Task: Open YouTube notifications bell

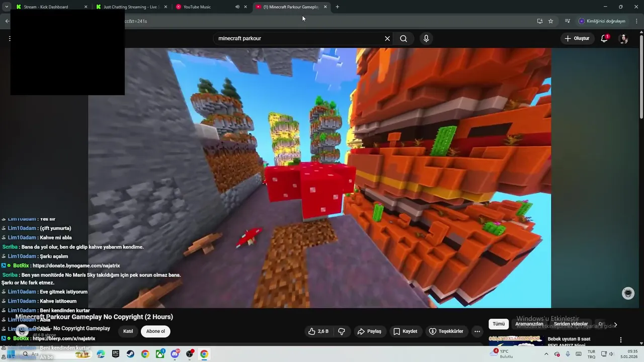Action: [605, 38]
